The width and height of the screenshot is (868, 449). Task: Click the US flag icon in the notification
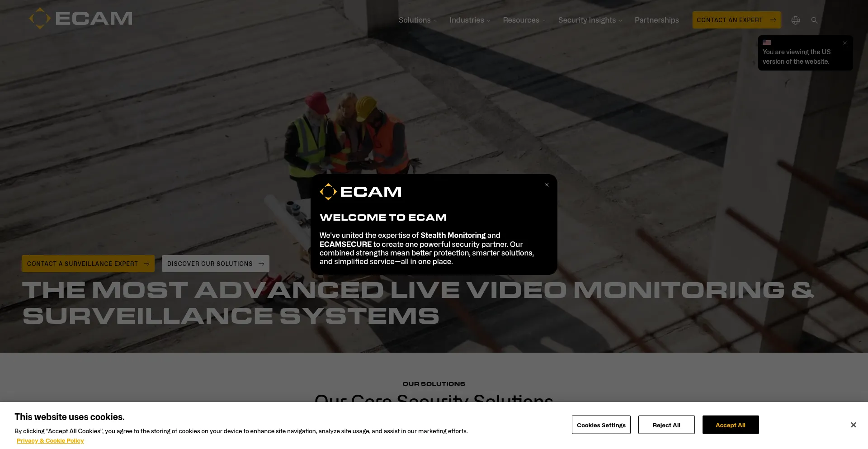point(767,43)
